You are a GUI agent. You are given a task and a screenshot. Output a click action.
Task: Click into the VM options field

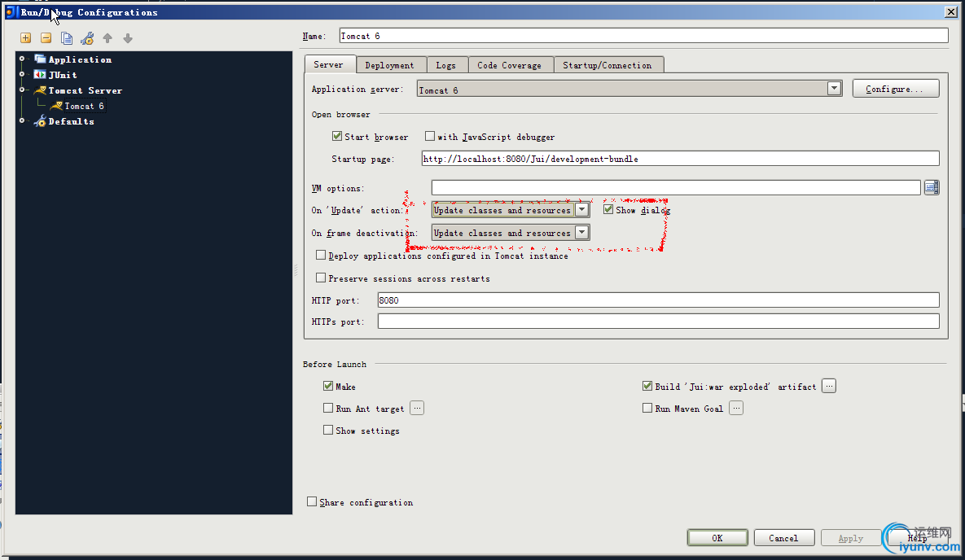pyautogui.click(x=676, y=188)
